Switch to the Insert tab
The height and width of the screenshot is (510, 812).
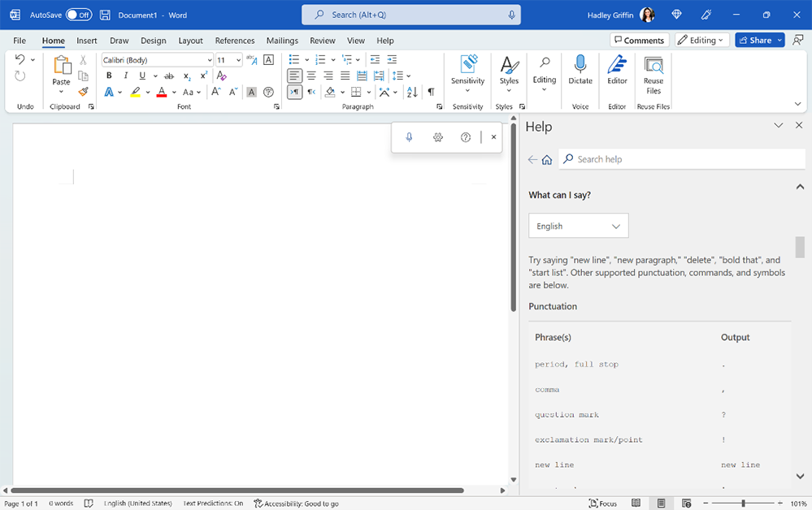coord(86,41)
